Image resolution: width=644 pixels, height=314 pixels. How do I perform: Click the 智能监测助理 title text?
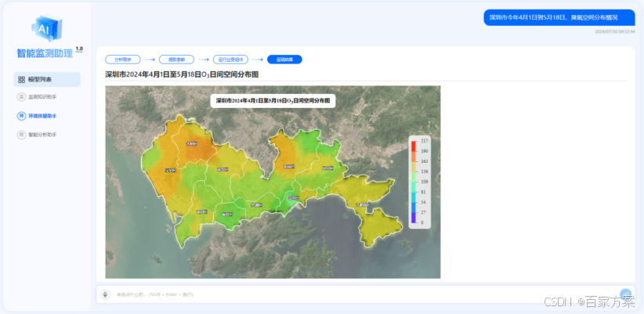[45, 53]
